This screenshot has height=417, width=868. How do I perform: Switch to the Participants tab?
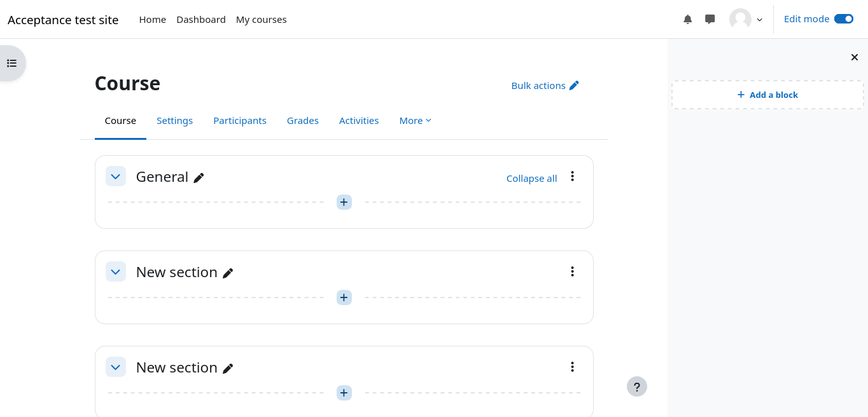point(240,121)
